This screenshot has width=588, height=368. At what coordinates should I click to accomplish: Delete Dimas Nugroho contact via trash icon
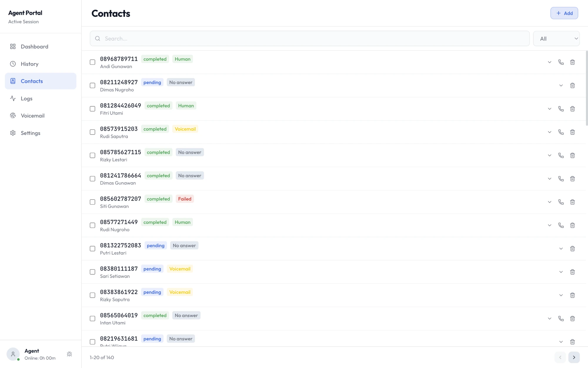(x=572, y=85)
